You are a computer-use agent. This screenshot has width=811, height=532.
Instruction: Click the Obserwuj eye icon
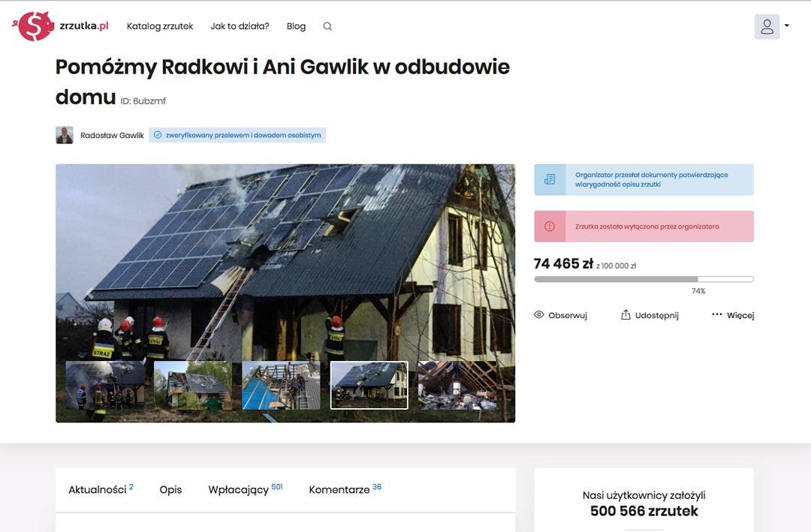pyautogui.click(x=539, y=315)
